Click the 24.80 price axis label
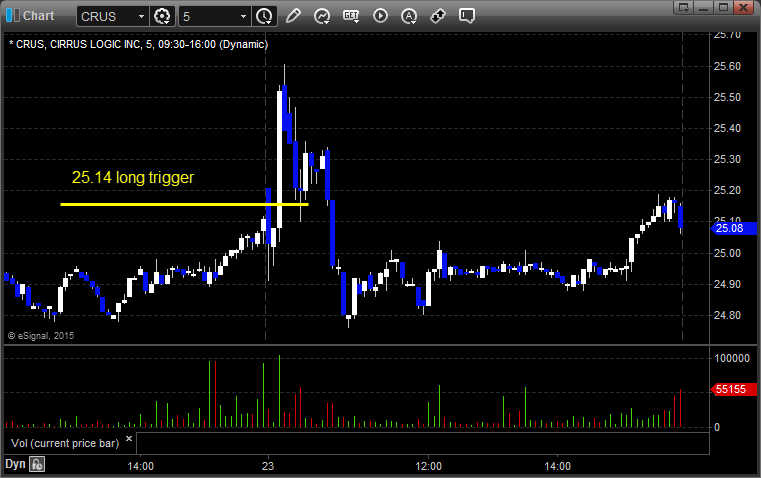 (x=727, y=315)
